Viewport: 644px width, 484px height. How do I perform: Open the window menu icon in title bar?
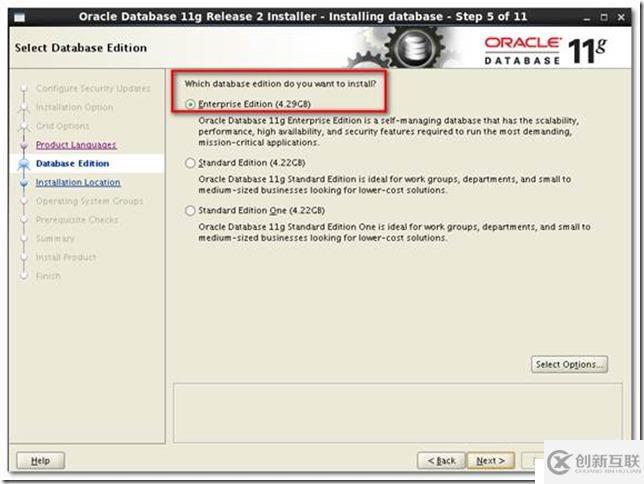[19, 17]
